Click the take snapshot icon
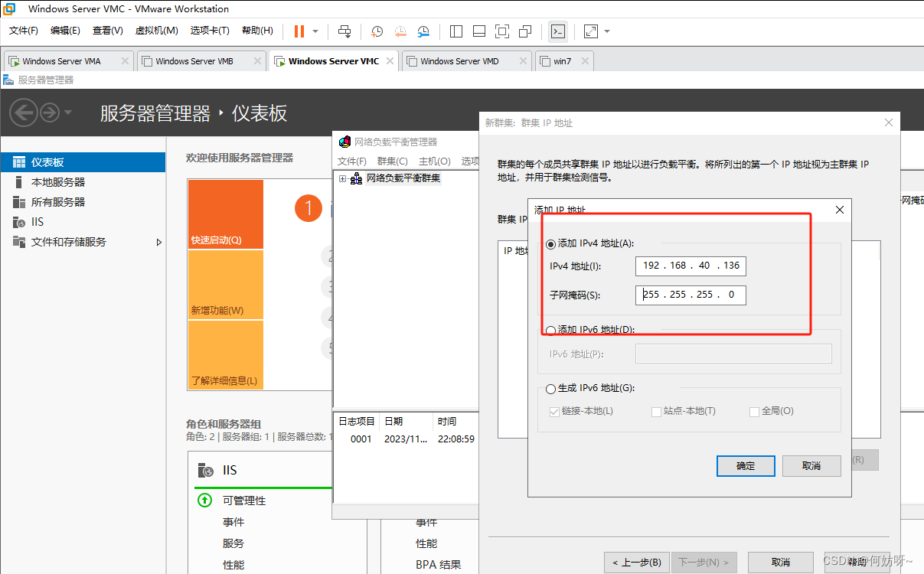This screenshot has width=924, height=574. pyautogui.click(x=377, y=31)
